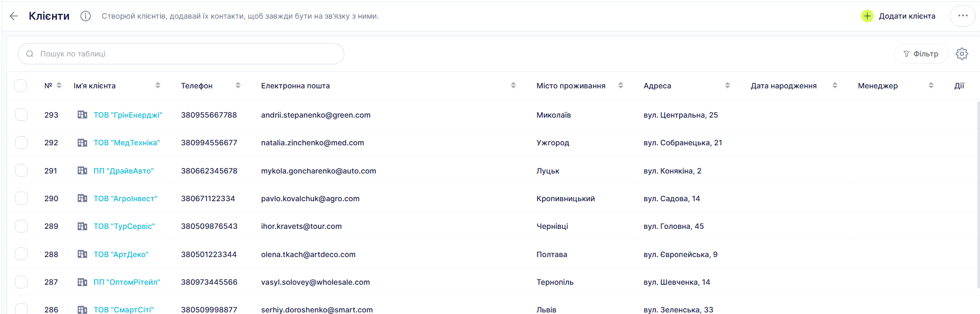Click the Менеджер column header
The width and height of the screenshot is (980, 314).
pos(877,86)
